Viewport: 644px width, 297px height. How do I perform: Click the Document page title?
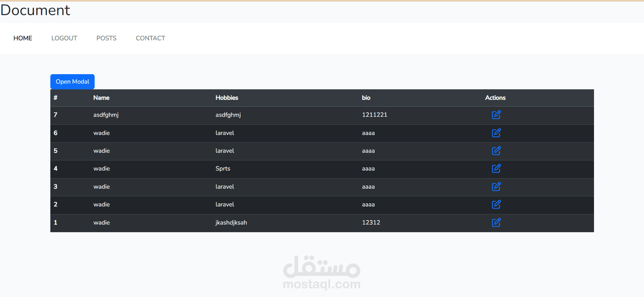[35, 10]
